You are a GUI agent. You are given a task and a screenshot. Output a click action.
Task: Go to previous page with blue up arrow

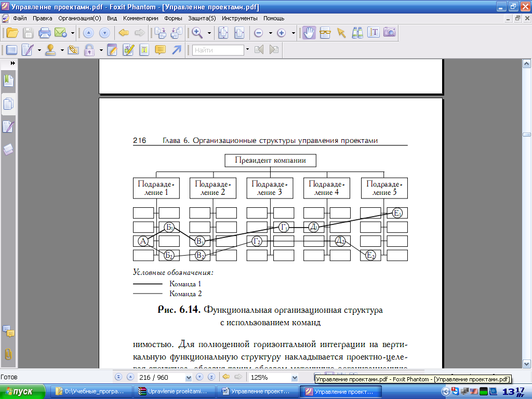[x=88, y=33]
